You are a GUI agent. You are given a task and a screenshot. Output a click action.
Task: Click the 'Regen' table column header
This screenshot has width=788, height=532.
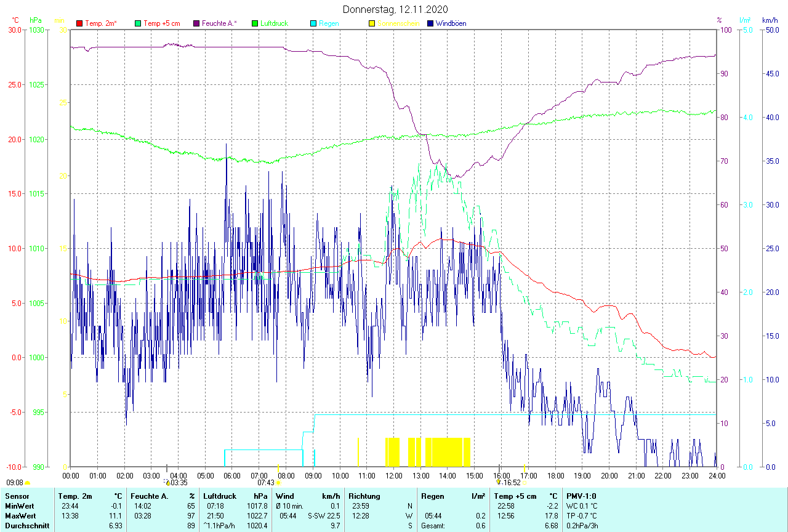[433, 496]
